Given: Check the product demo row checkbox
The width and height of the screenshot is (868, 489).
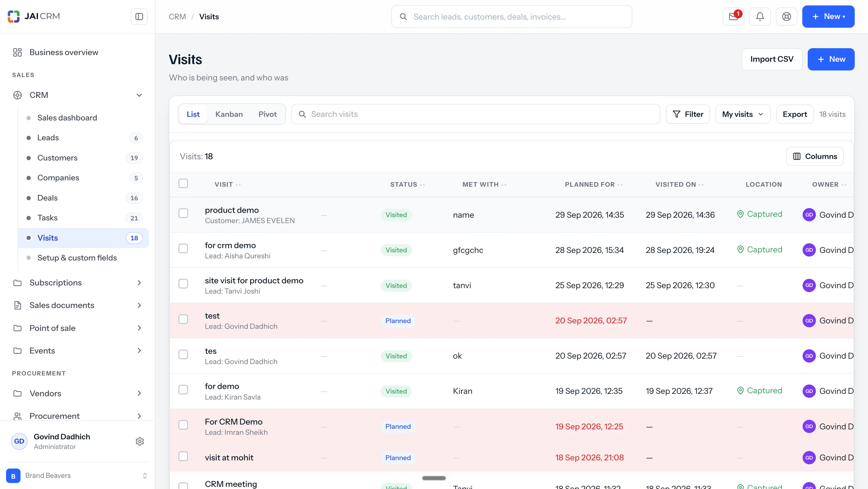Looking at the screenshot, I should point(183,213).
